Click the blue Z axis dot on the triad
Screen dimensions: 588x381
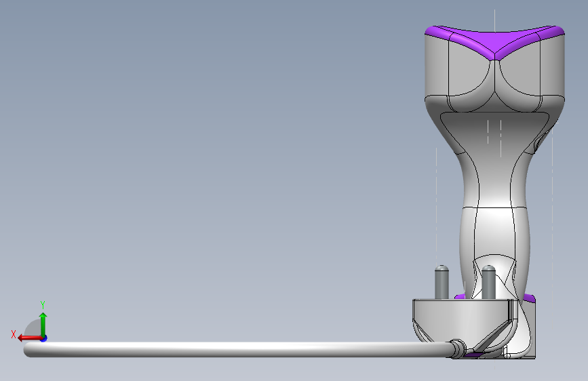pos(44,338)
